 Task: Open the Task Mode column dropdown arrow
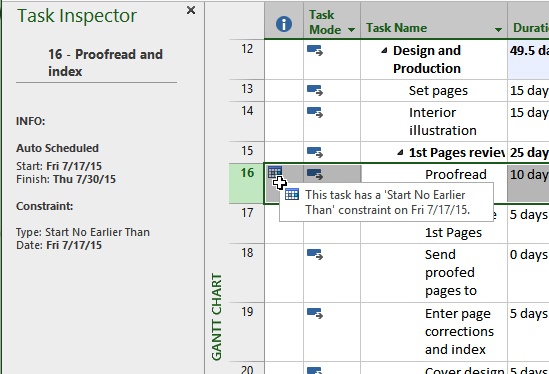[x=351, y=30]
